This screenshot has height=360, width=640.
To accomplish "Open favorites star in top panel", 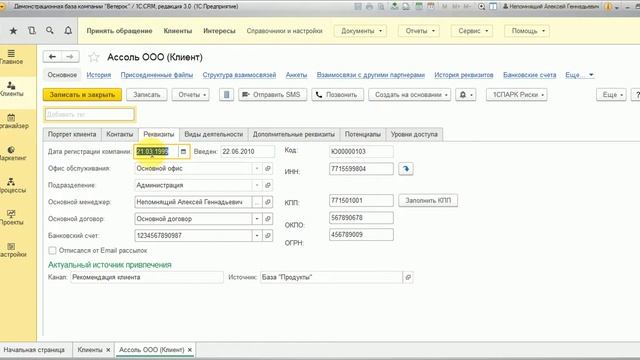I will click(13, 31).
